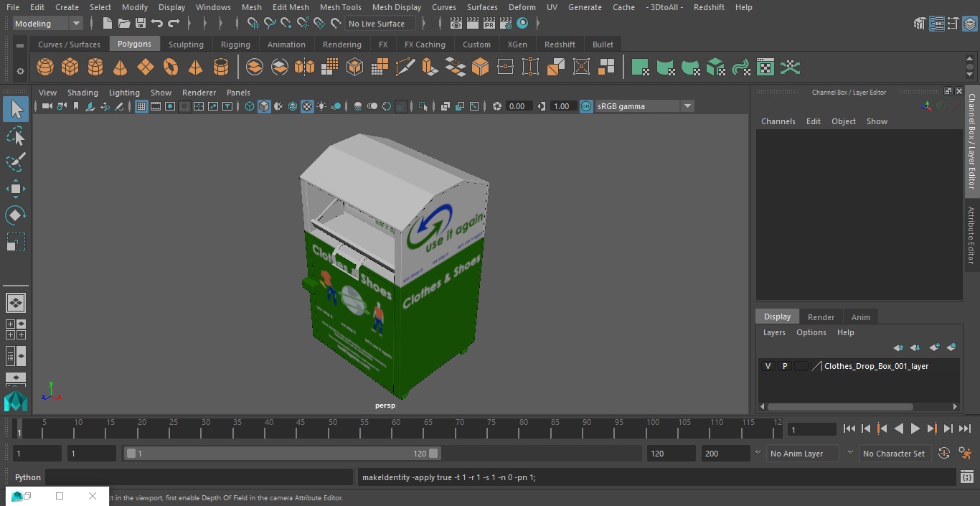Play the animation backward

(x=898, y=428)
